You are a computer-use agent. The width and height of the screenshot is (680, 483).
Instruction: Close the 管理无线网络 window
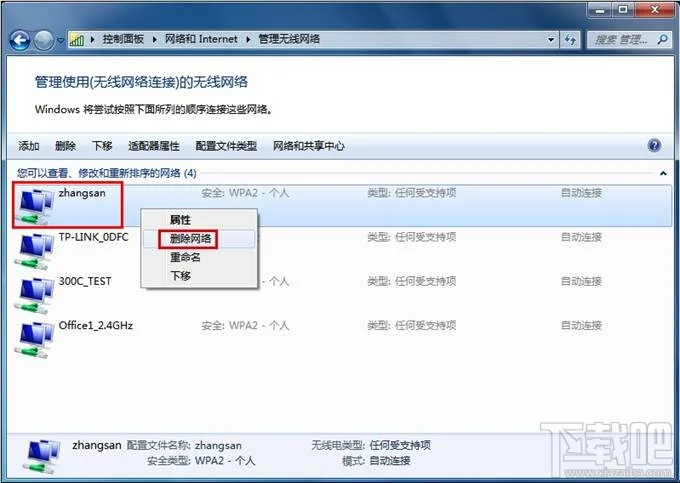coord(654,9)
